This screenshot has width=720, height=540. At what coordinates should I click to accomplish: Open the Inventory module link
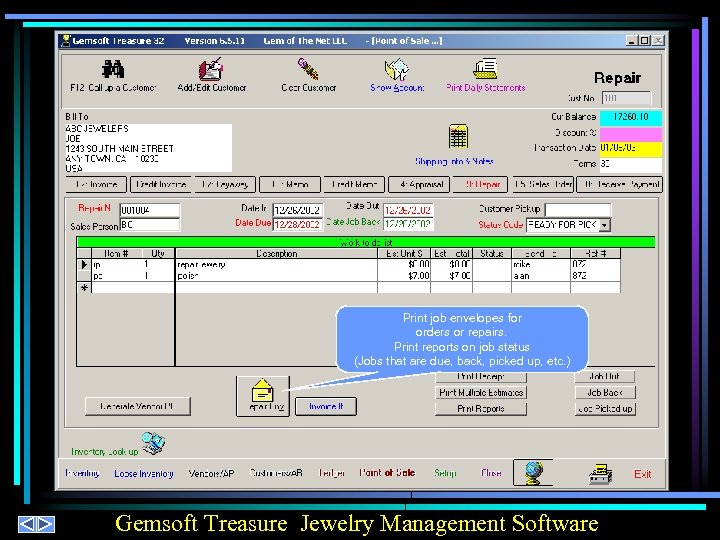(x=82, y=473)
